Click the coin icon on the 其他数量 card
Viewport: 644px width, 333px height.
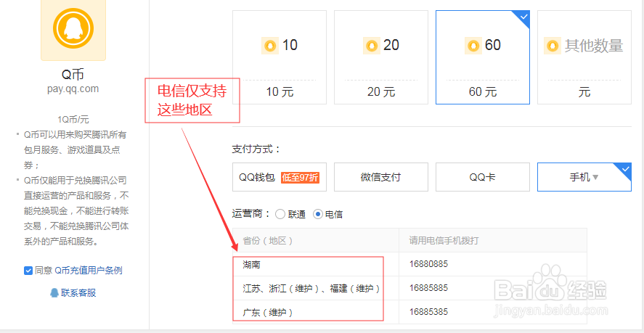pos(553,46)
